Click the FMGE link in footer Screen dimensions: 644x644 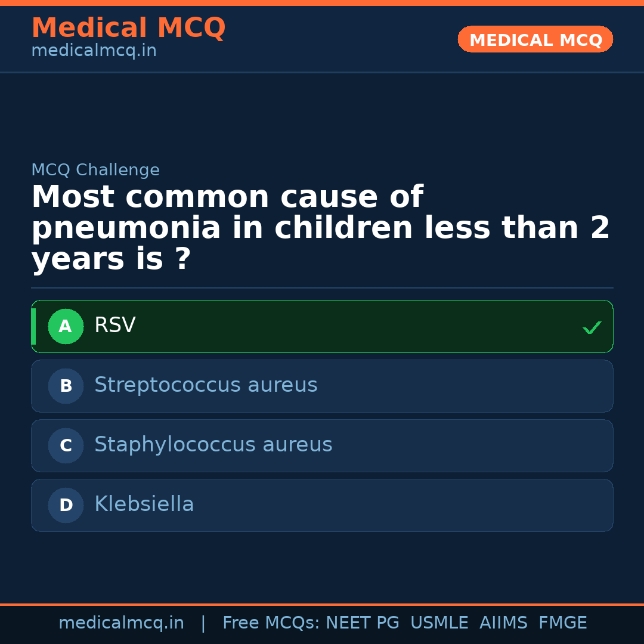point(562,623)
